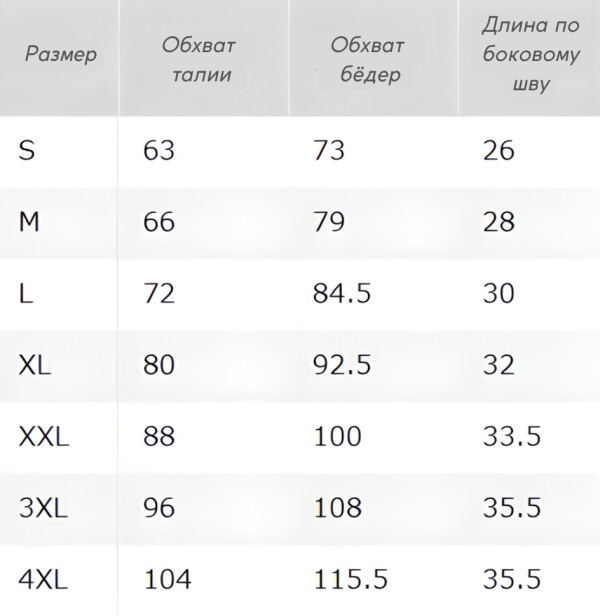Click hip value 108 in 3XL row
600x616 pixels.
pyautogui.click(x=336, y=507)
